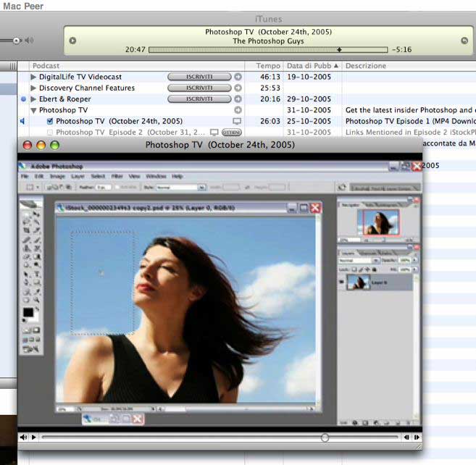Screen dimensions: 476x465
Task: Click blue unplayed dot beside Ebert & Roeper
Action: (23, 99)
